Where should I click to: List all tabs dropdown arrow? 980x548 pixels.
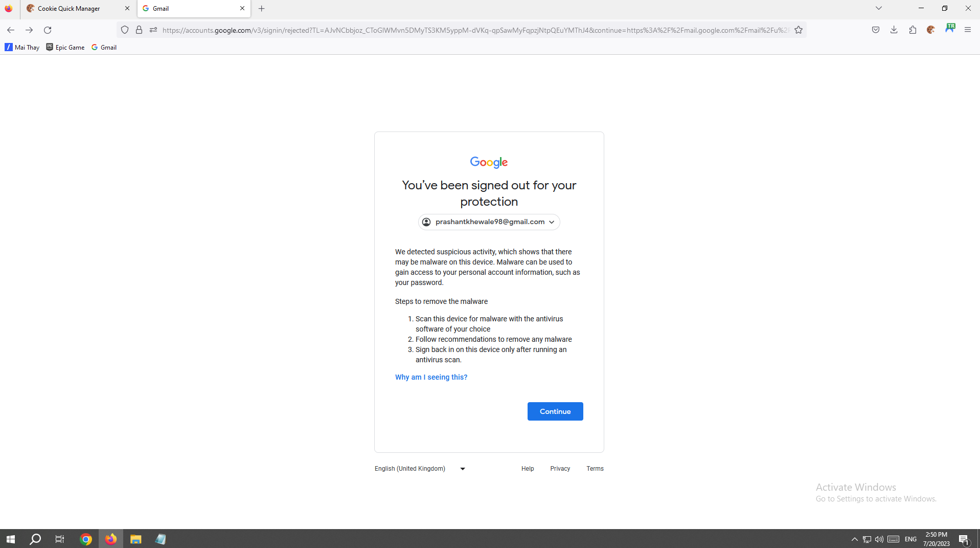879,8
